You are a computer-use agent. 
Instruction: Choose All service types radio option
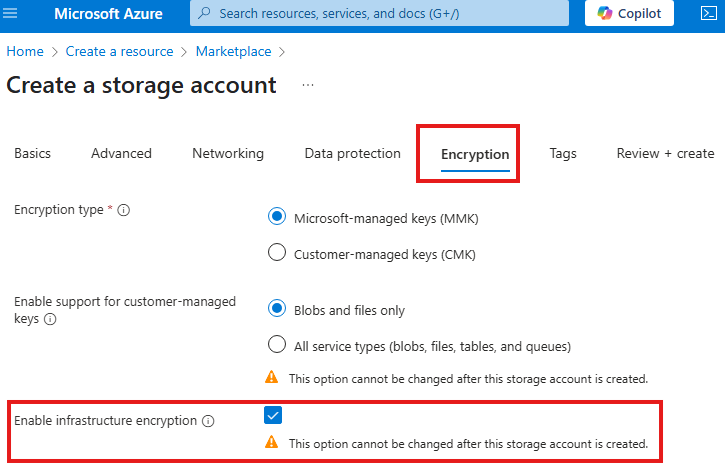(x=277, y=345)
